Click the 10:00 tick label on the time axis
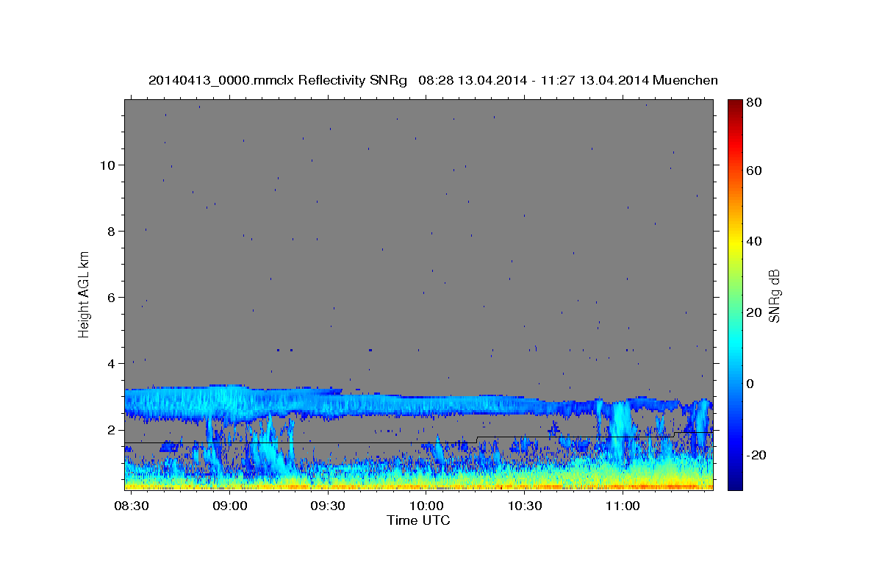The height and width of the screenshot is (588, 882). pos(426,507)
